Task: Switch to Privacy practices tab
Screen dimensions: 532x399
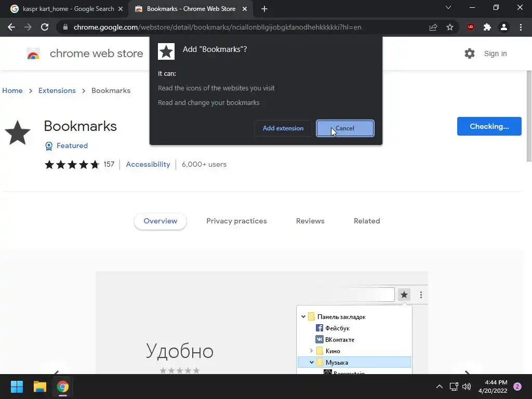Action: [236, 221]
